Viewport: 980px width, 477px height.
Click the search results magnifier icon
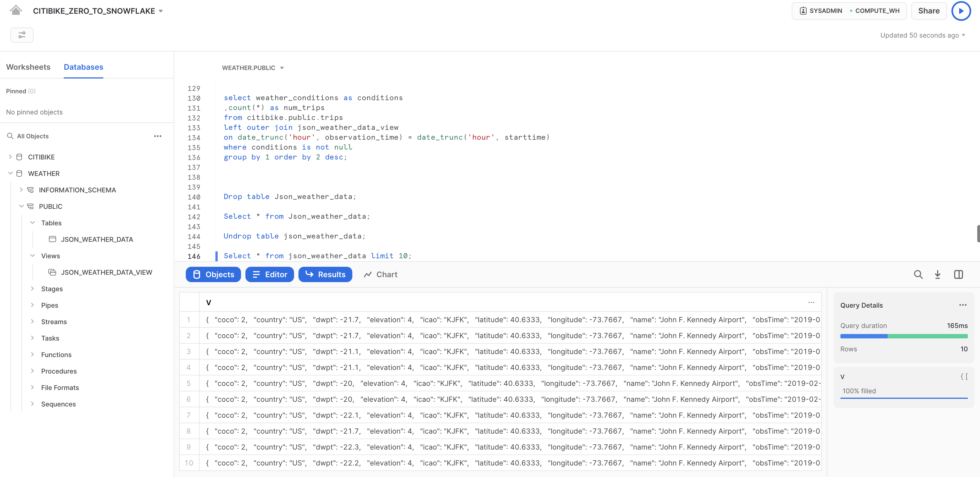[x=918, y=274]
